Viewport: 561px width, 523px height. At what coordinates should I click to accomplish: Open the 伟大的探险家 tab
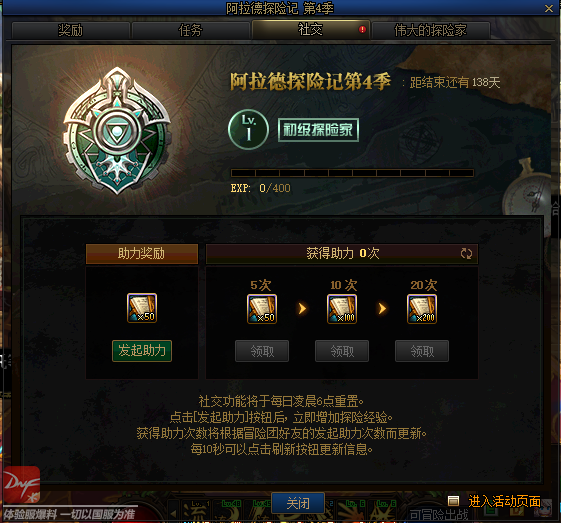click(x=430, y=30)
